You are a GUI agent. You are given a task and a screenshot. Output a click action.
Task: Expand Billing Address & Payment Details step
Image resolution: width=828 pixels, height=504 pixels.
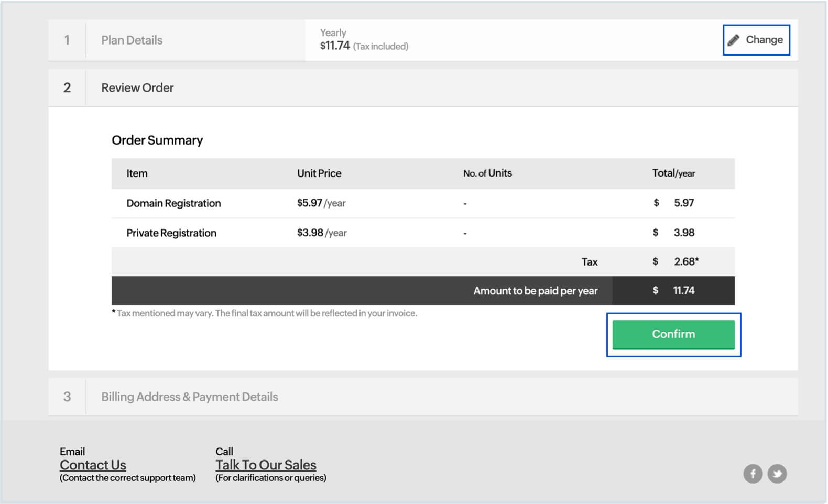coord(189,397)
